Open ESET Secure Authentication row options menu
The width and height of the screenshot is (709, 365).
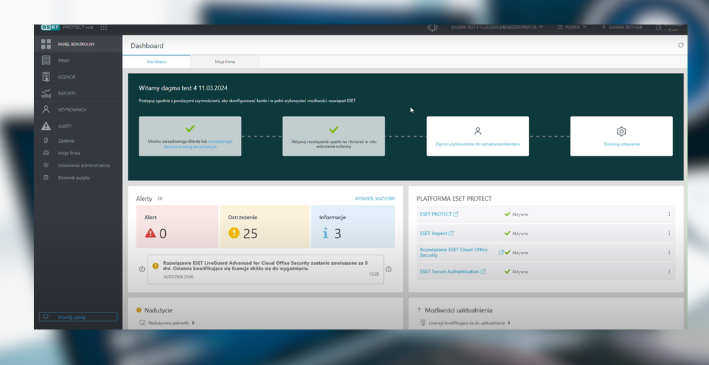click(669, 272)
